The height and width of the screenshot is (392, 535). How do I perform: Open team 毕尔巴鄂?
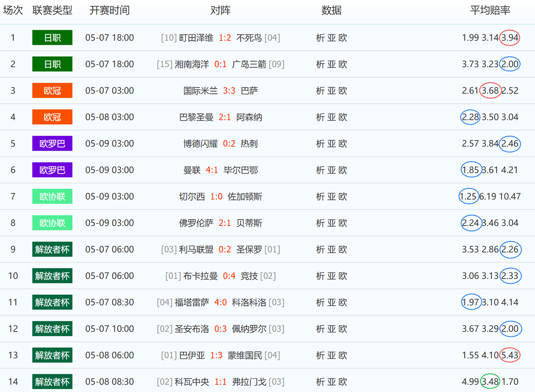click(241, 170)
